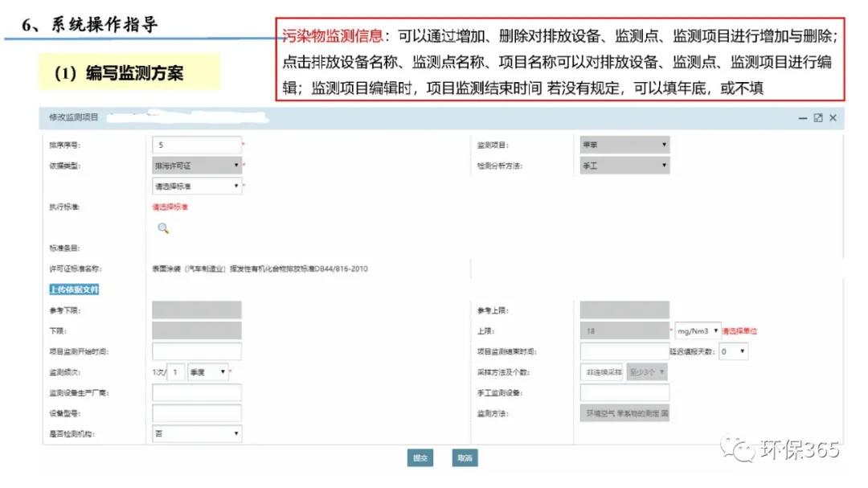The width and height of the screenshot is (868, 488).
Task: Click the 取消 button
Action: (465, 457)
